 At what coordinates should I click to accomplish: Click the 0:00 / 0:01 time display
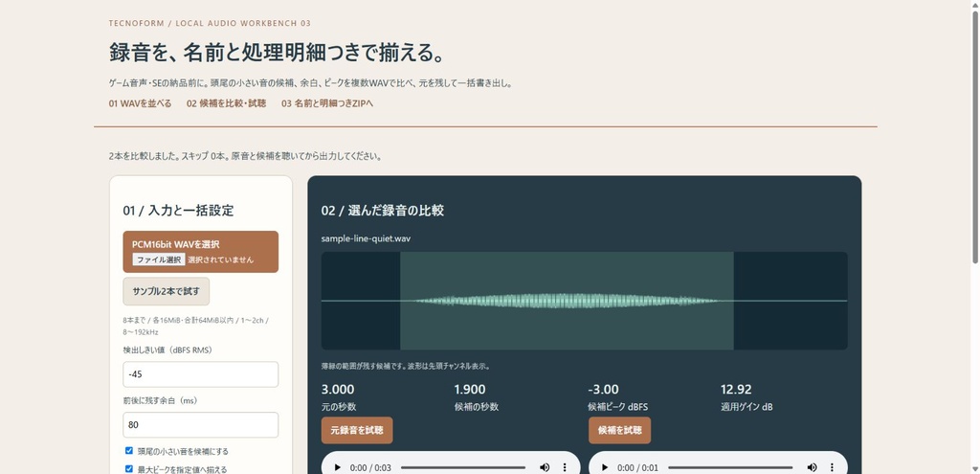click(638, 467)
